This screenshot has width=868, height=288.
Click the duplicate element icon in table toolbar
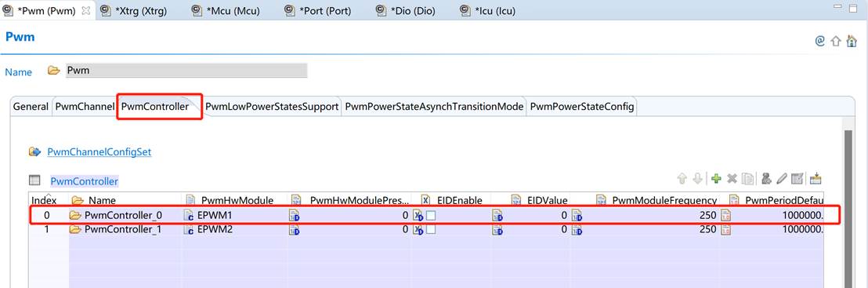(747, 179)
